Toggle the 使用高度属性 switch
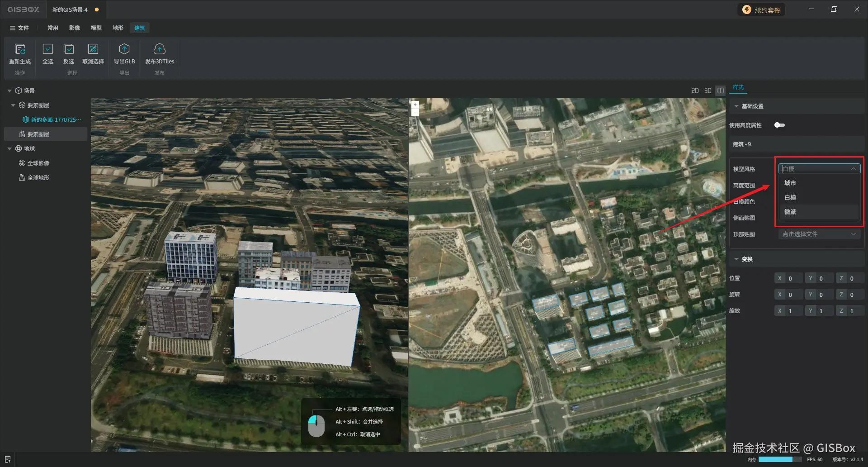The height and width of the screenshot is (467, 868). click(x=779, y=125)
